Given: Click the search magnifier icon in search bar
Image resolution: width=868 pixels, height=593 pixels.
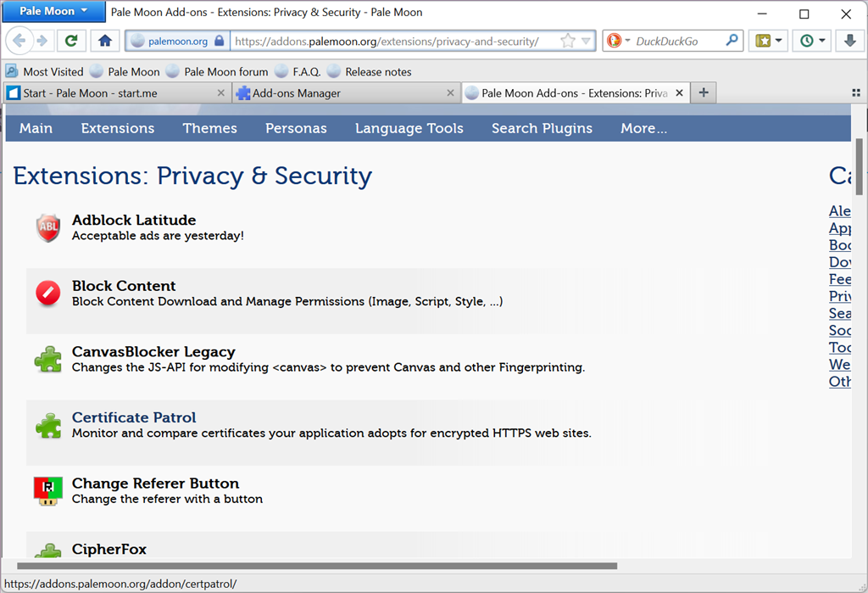Looking at the screenshot, I should pyautogui.click(x=732, y=41).
